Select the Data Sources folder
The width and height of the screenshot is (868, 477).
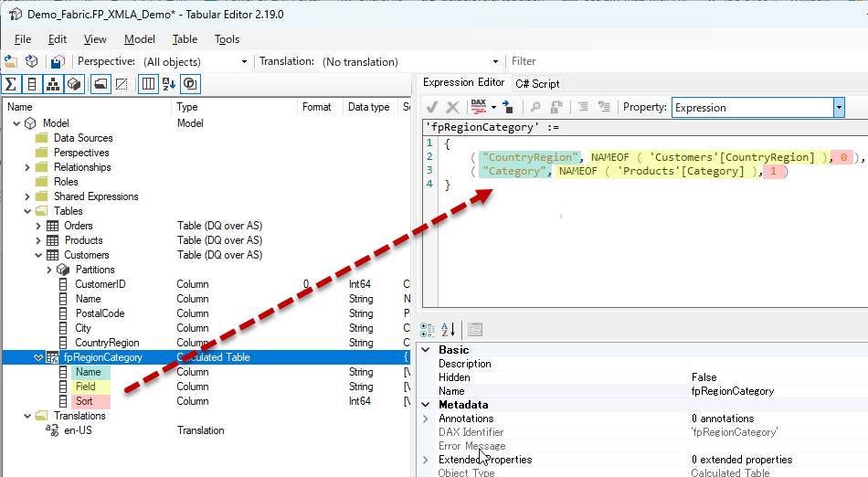pos(83,138)
